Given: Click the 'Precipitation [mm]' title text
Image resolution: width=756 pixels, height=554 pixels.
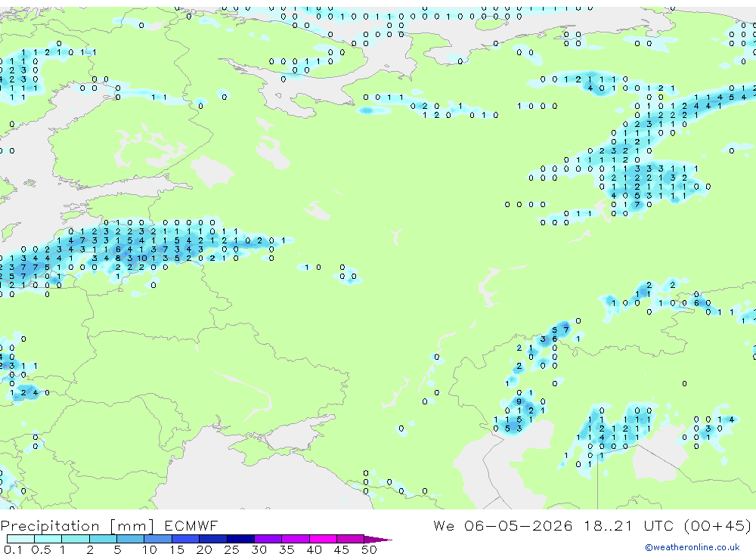Looking at the screenshot, I should (x=78, y=526).
